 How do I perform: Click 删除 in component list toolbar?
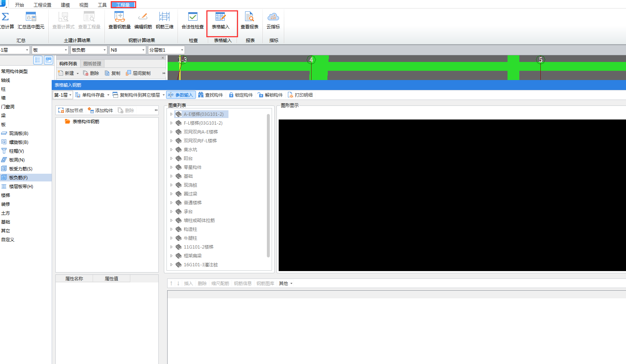point(91,73)
